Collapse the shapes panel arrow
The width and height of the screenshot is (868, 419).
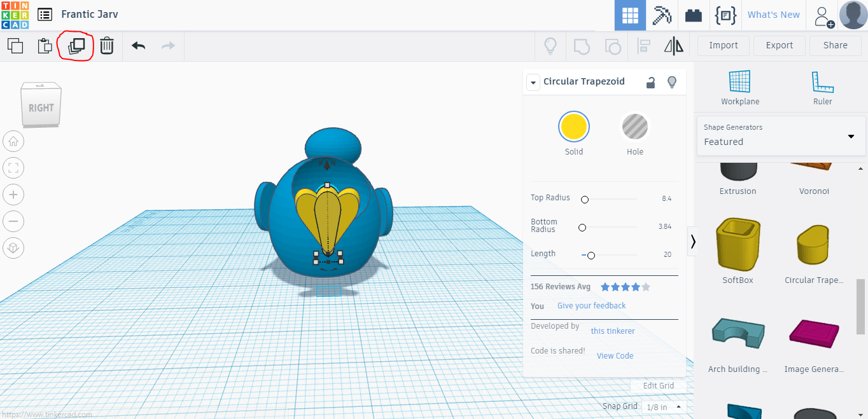pyautogui.click(x=692, y=242)
